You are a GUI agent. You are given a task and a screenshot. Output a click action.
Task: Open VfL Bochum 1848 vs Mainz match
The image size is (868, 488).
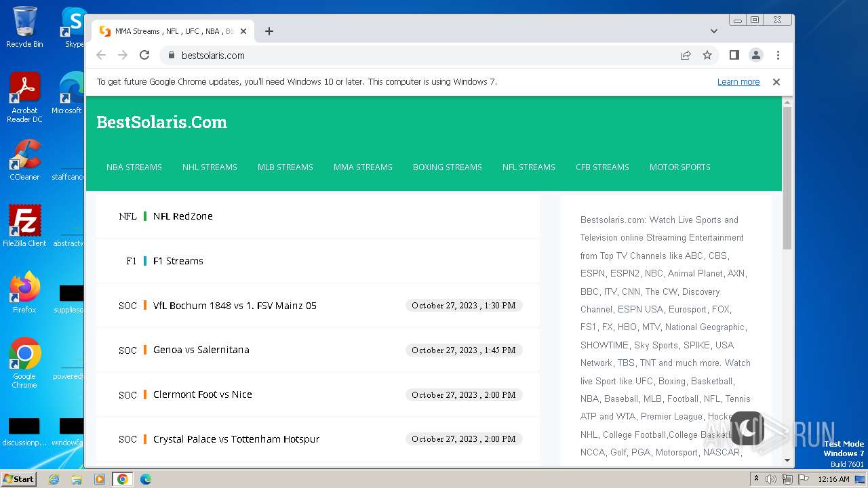pyautogui.click(x=235, y=306)
